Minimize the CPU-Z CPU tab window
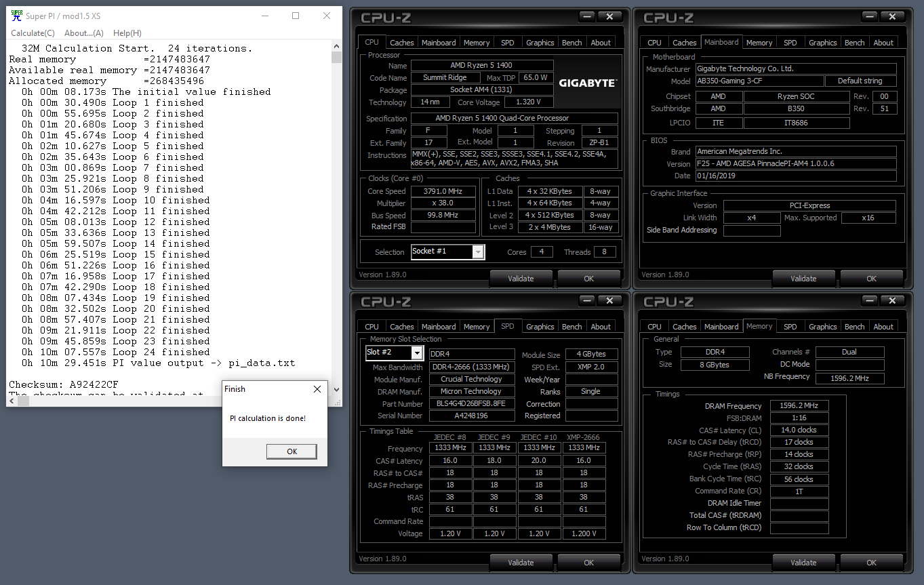924x585 pixels. pos(588,17)
